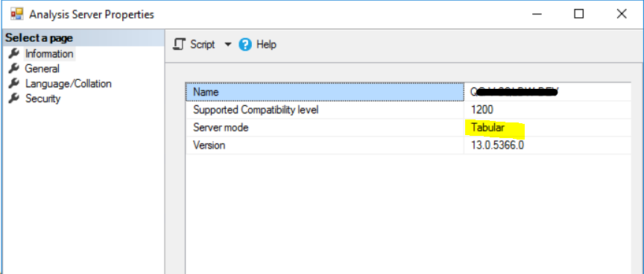Click wrench icon beside Language/Collation

14,84
